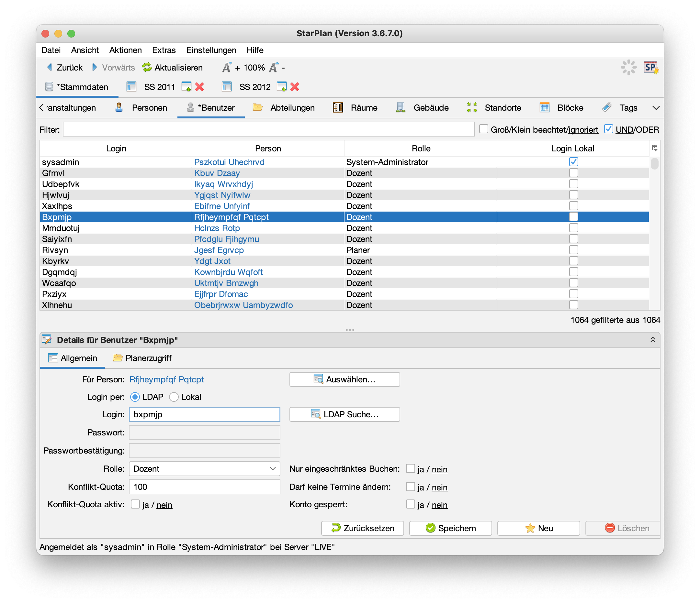This screenshot has height=603, width=700.
Task: Open the Rolle dropdown
Action: click(204, 469)
